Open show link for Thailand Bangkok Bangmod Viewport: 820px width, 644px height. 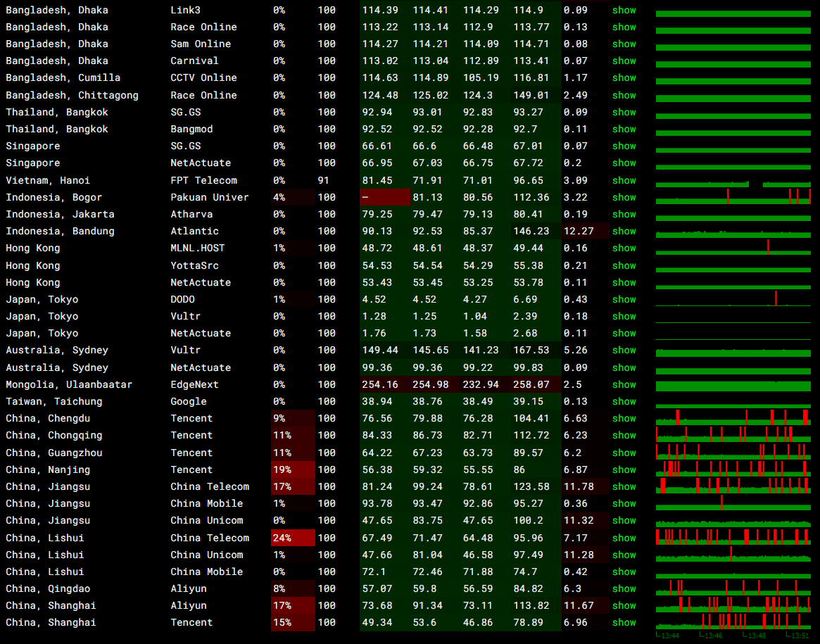tap(624, 129)
